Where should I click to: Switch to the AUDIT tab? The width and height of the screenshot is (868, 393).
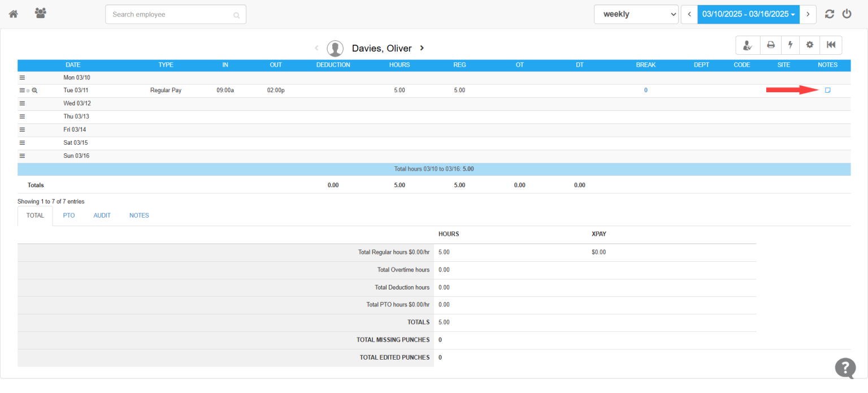pos(102,215)
